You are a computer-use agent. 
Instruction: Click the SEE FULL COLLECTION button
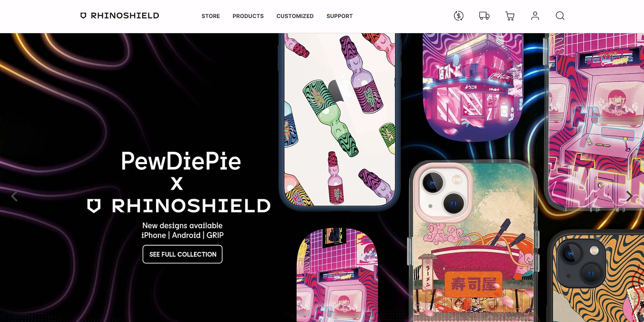pyautogui.click(x=183, y=254)
